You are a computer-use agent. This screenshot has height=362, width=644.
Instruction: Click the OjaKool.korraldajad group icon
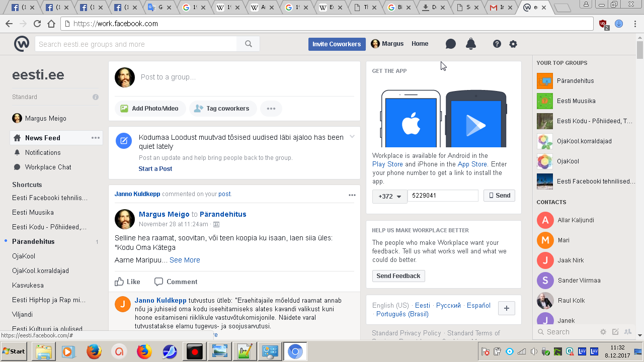[545, 141]
